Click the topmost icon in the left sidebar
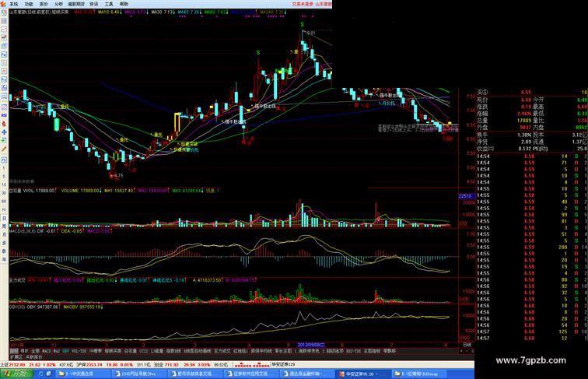 point(4,13)
